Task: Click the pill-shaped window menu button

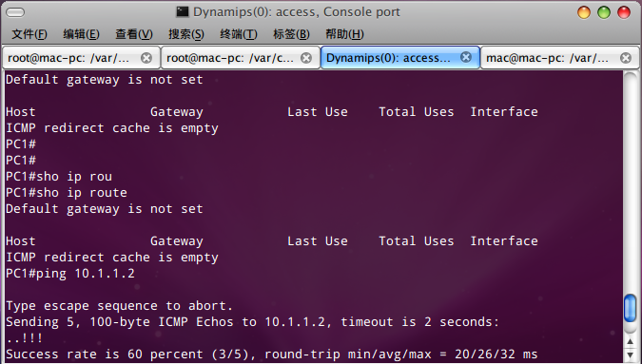Action: [x=15, y=12]
